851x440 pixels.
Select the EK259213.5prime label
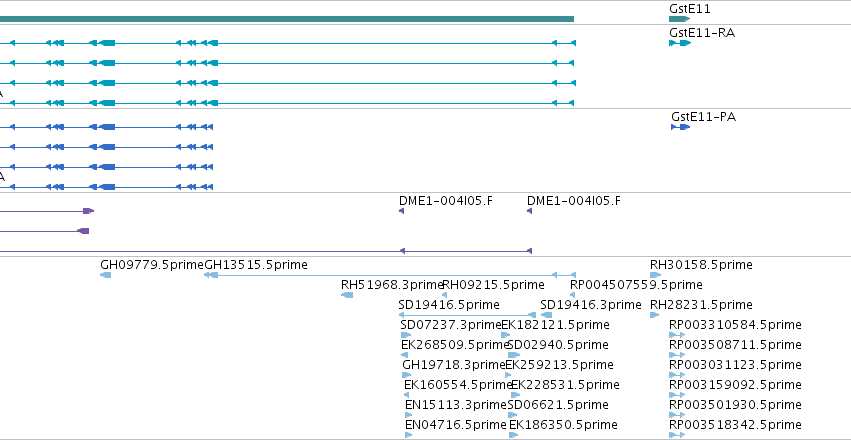[x=559, y=365]
